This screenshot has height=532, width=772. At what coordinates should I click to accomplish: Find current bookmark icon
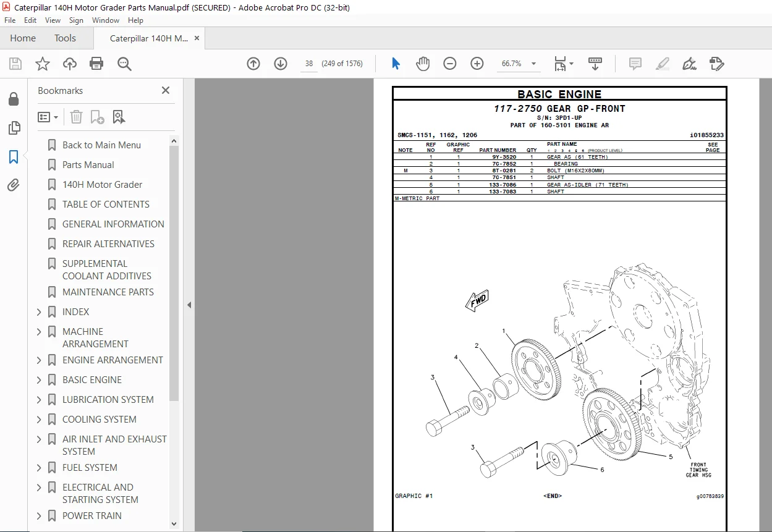tap(119, 117)
